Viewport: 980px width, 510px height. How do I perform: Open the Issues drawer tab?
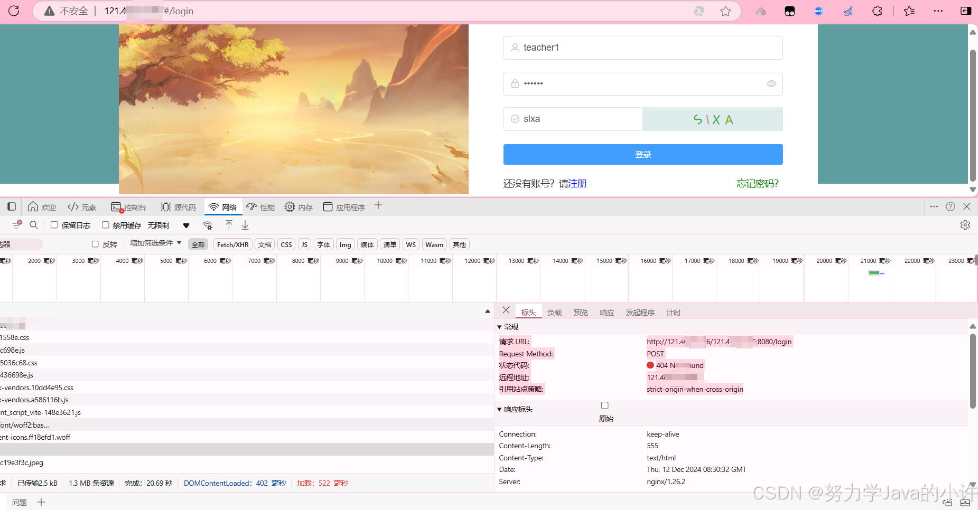(20, 502)
